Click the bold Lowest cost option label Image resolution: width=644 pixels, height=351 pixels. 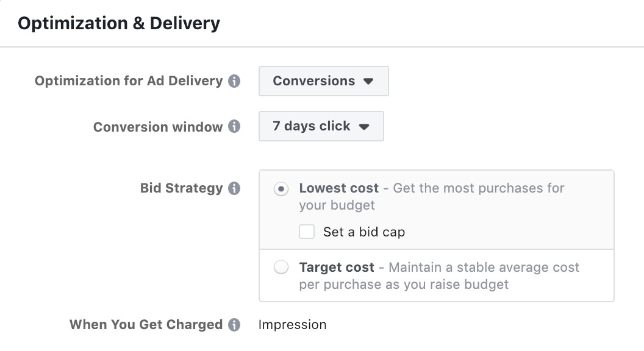coord(338,188)
